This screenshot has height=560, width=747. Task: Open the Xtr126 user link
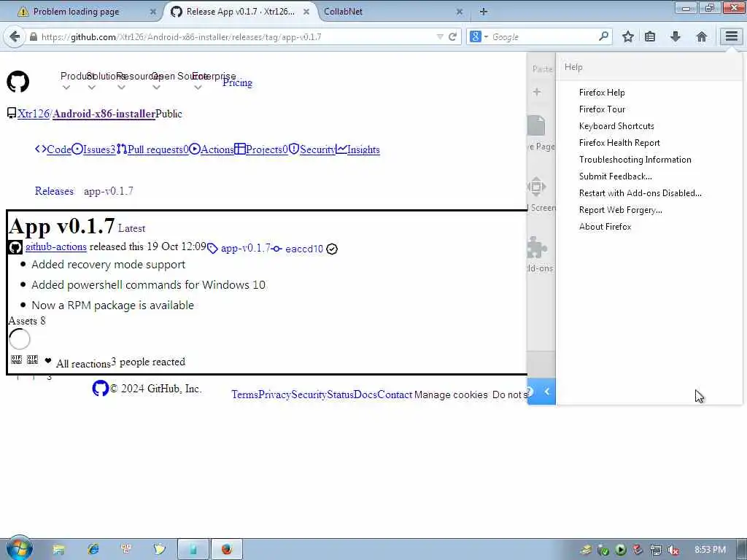(34, 113)
